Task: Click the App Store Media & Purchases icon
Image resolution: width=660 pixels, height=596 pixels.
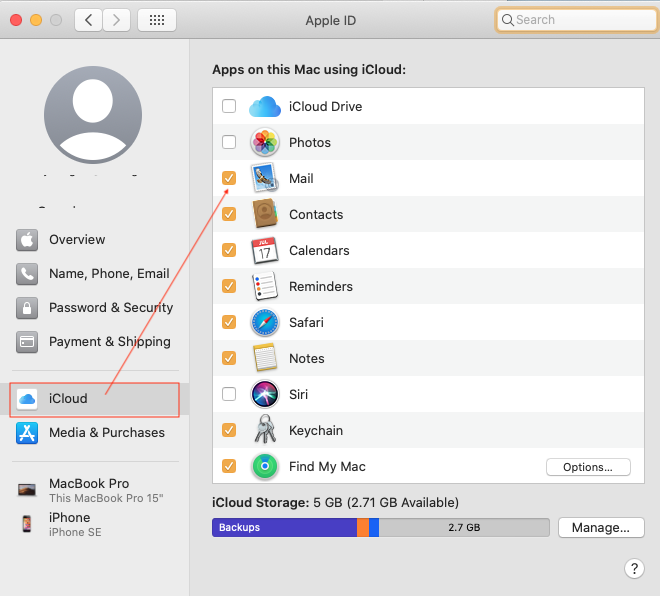Action: (x=27, y=433)
